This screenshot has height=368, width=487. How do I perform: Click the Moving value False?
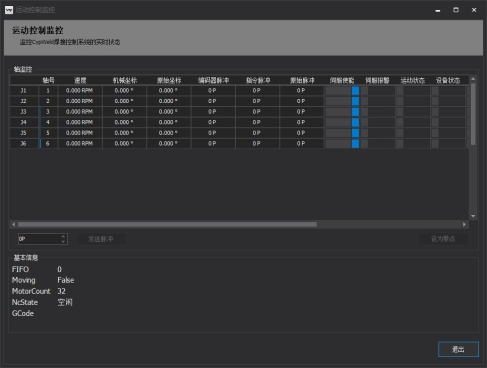coord(66,280)
